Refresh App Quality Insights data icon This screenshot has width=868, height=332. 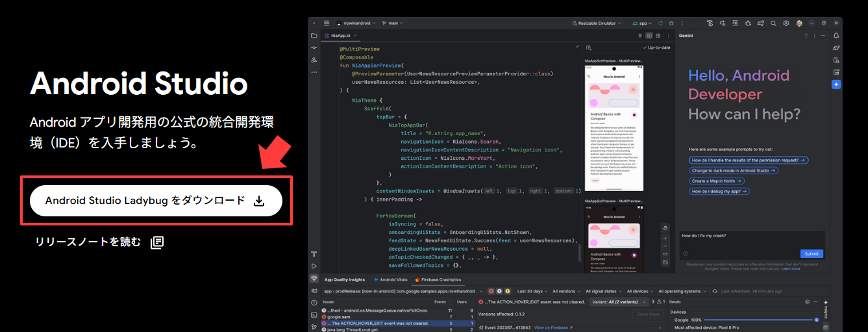click(x=715, y=291)
